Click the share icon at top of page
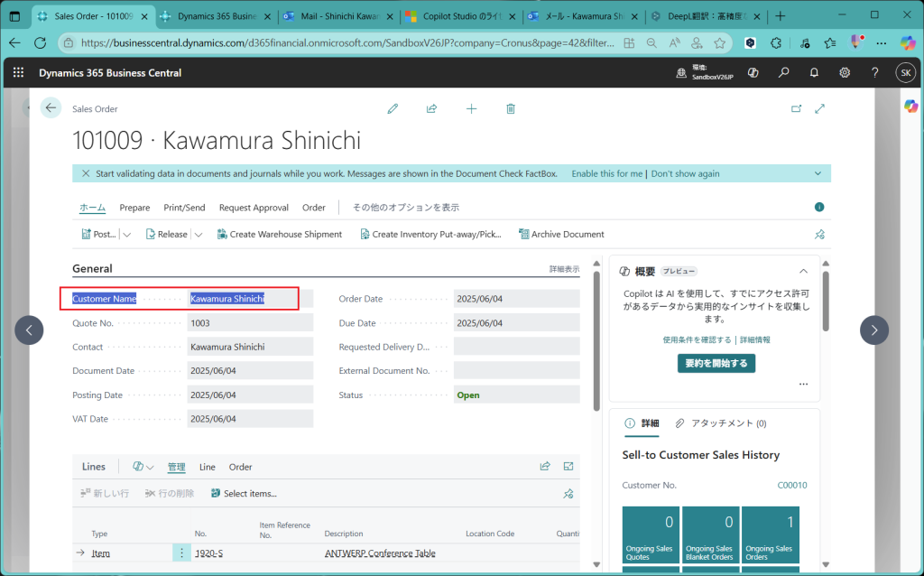 432,109
